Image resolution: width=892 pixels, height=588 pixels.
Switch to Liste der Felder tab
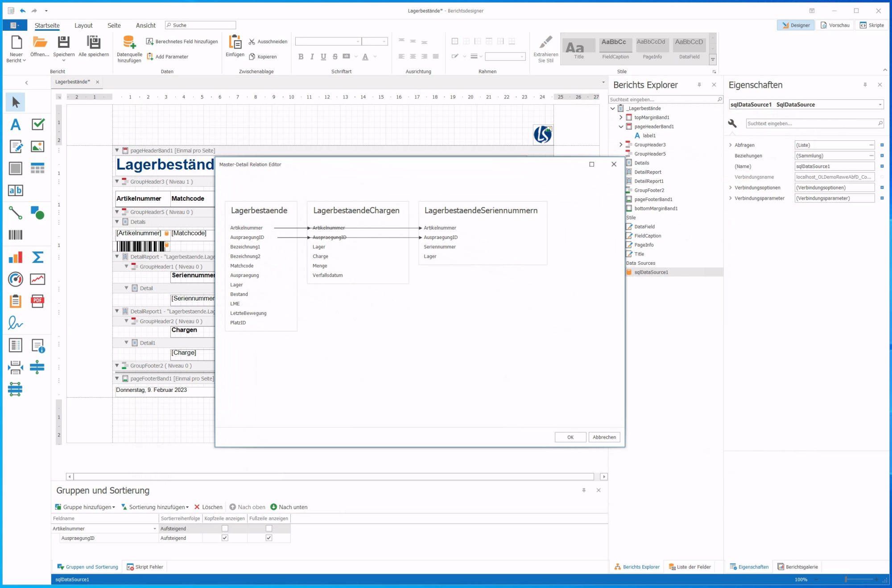click(x=690, y=567)
